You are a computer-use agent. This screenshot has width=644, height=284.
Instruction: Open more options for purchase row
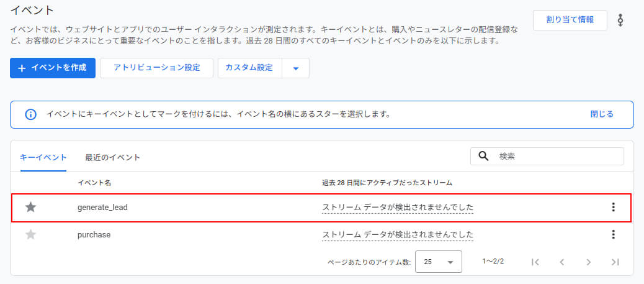click(613, 234)
